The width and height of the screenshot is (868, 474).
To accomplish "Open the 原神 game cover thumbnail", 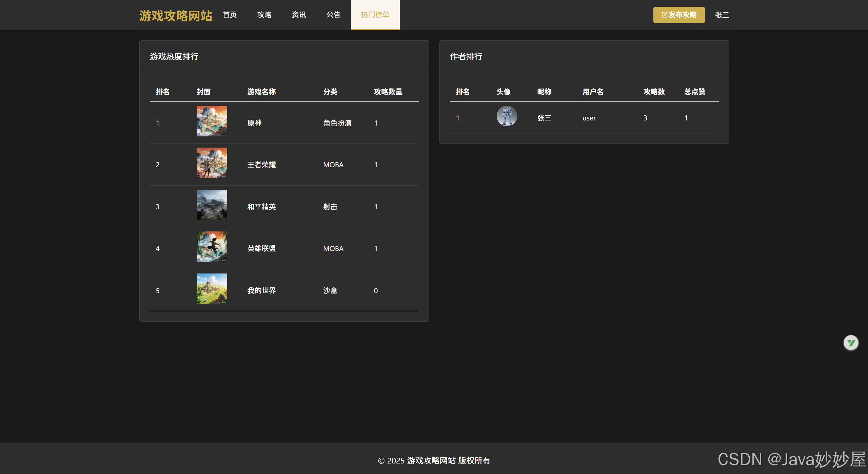I will pyautogui.click(x=212, y=121).
